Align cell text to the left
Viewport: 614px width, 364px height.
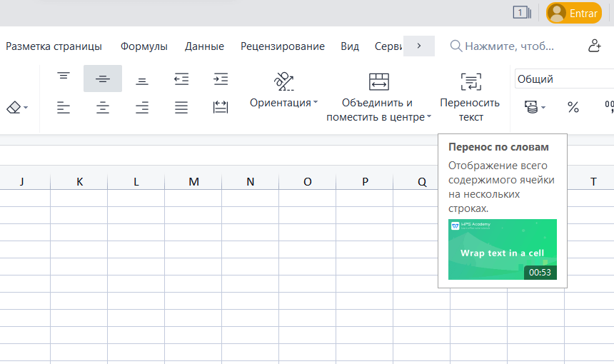click(64, 108)
